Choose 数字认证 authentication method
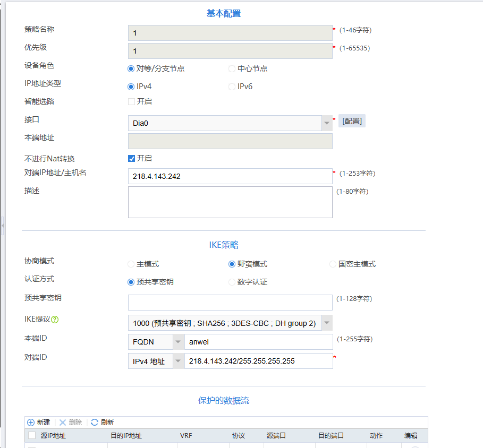This screenshot has height=448, width=483. pyautogui.click(x=232, y=282)
